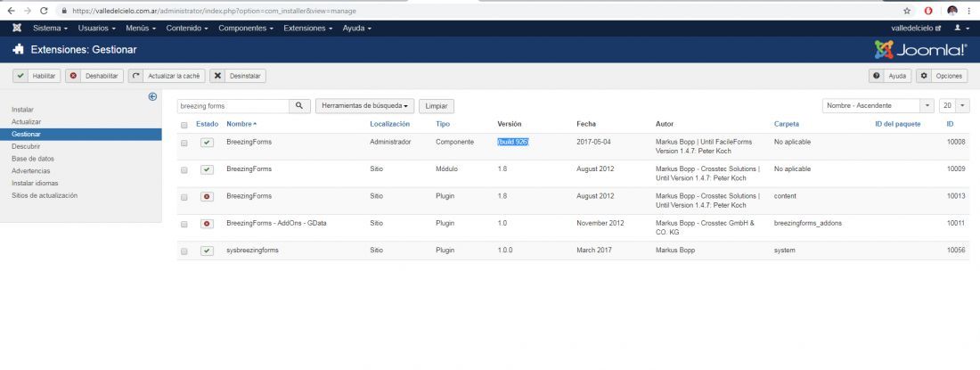Click the Limpiar button
The width and height of the screenshot is (980, 370).
click(437, 106)
